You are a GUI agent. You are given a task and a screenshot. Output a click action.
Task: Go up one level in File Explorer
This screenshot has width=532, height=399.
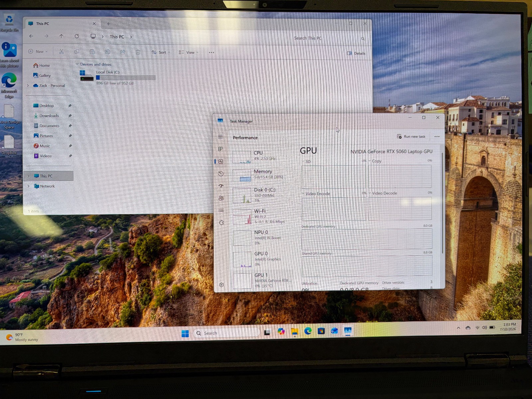tap(62, 36)
